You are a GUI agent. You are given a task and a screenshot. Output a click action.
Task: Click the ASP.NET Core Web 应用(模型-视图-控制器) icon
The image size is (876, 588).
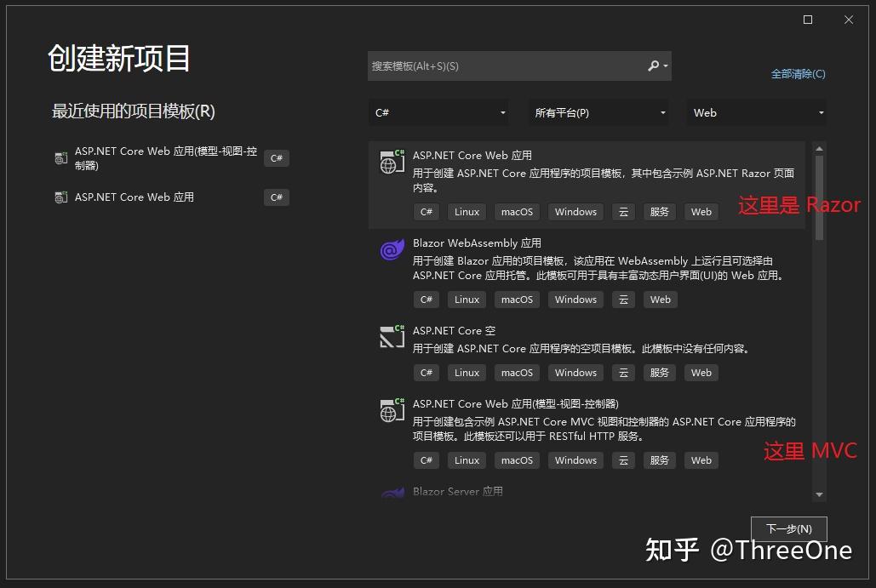pyautogui.click(x=392, y=411)
